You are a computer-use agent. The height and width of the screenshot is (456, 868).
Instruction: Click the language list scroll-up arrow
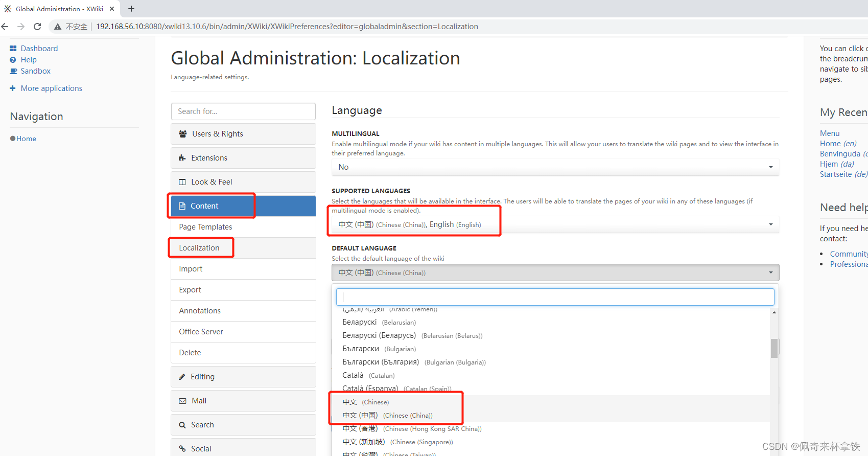(775, 312)
